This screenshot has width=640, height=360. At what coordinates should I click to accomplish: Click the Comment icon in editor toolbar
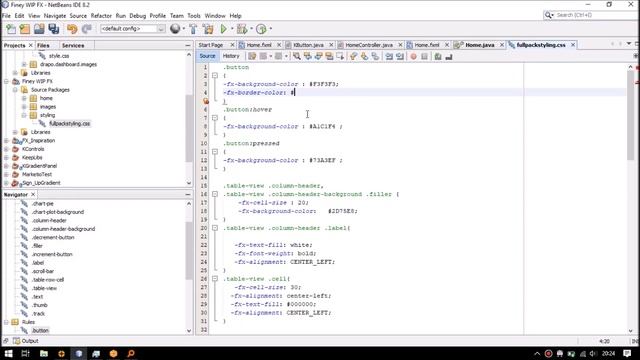[438, 56]
